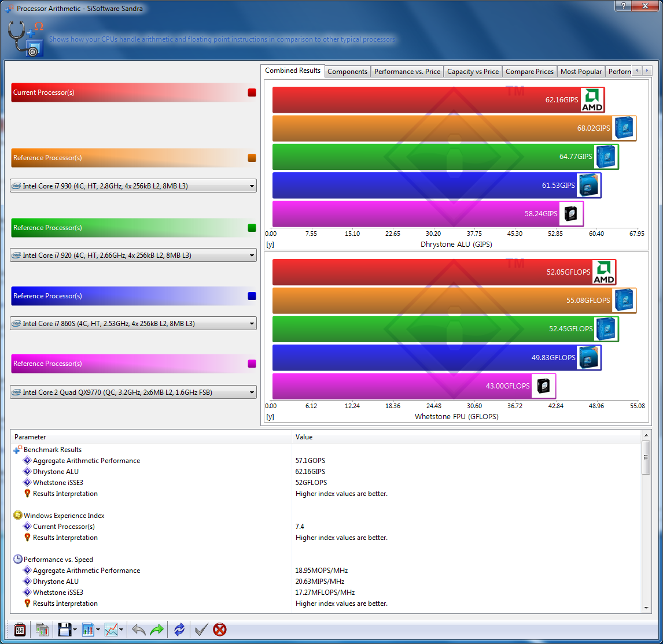Confirm with the checkmark icon
Viewport: 663px width, 644px height.
201,630
